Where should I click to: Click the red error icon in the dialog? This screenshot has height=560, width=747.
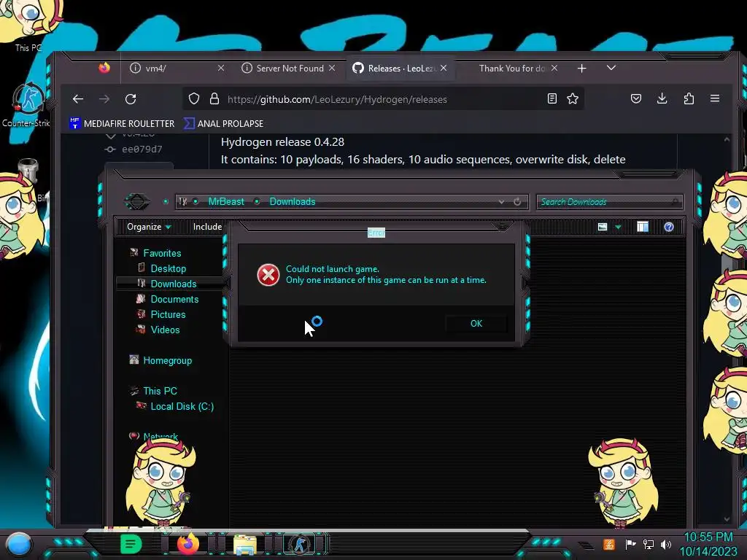268,275
